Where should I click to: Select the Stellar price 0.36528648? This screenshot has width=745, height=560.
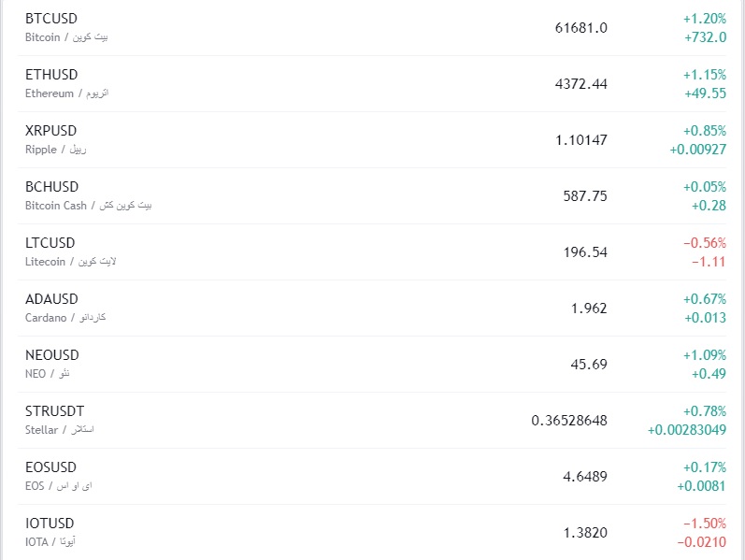(569, 421)
